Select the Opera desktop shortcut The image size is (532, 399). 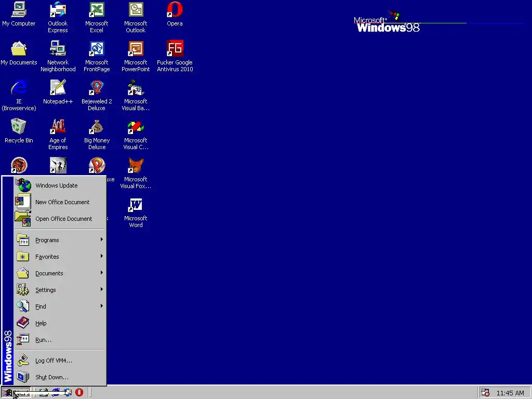175,14
